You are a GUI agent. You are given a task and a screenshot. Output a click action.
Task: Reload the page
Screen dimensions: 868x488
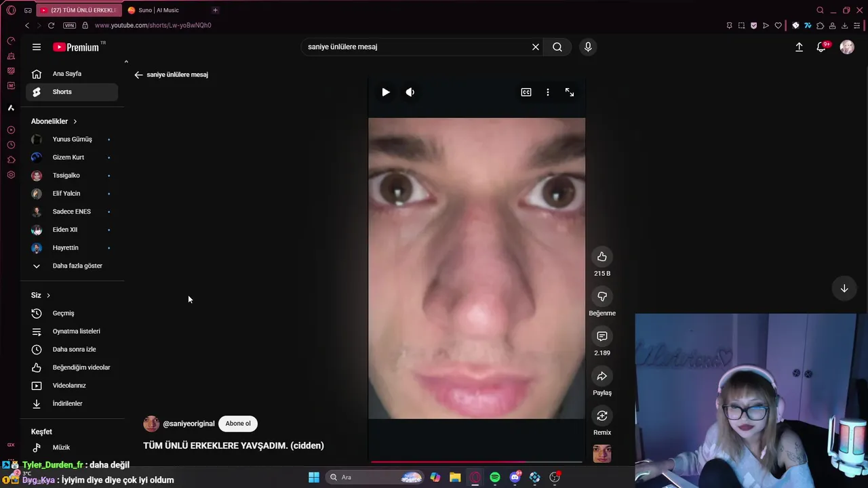tap(51, 26)
